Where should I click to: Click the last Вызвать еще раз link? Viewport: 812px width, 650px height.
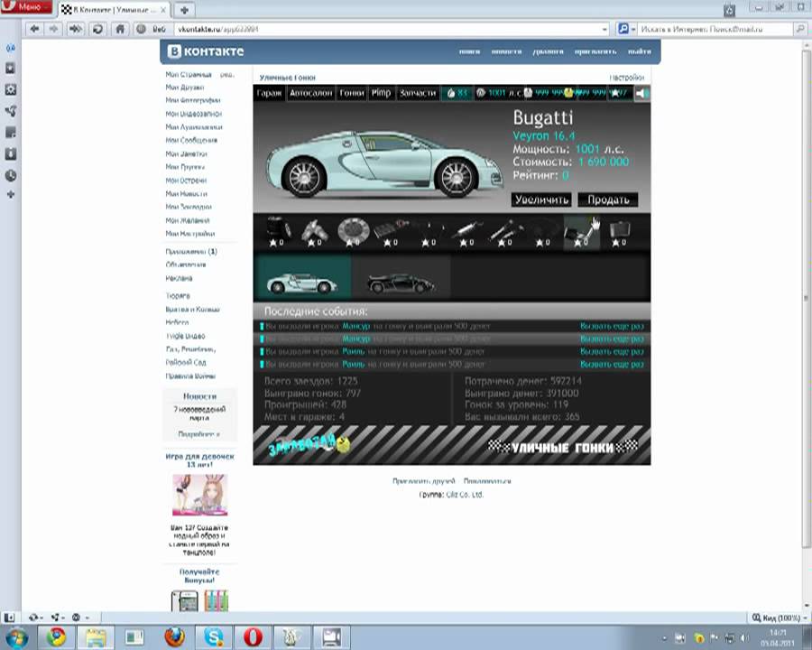point(612,365)
